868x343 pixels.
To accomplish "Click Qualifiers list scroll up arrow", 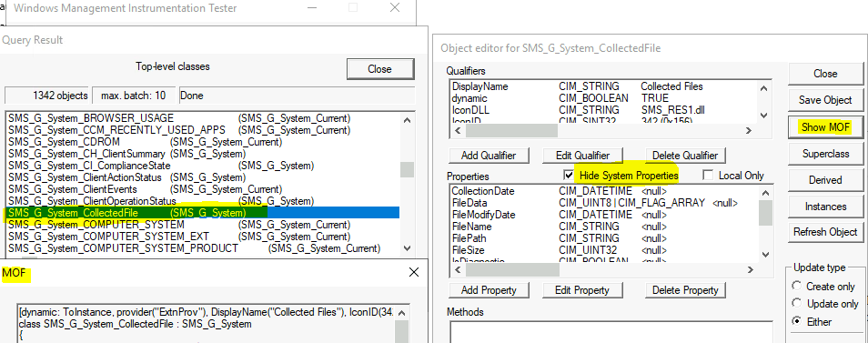I will click(764, 87).
